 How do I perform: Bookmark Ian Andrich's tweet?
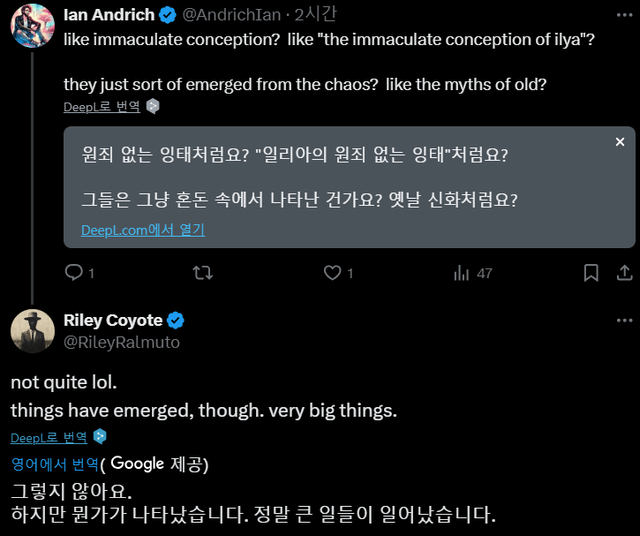tap(591, 272)
